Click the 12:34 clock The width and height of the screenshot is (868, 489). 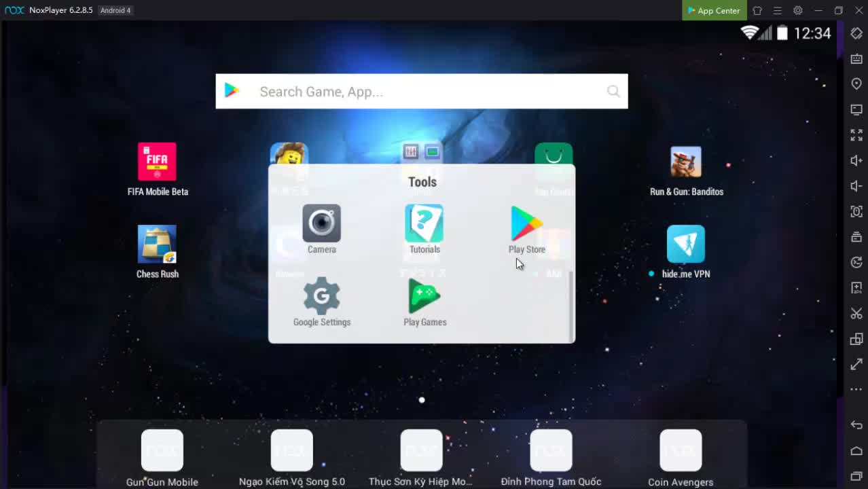(812, 33)
